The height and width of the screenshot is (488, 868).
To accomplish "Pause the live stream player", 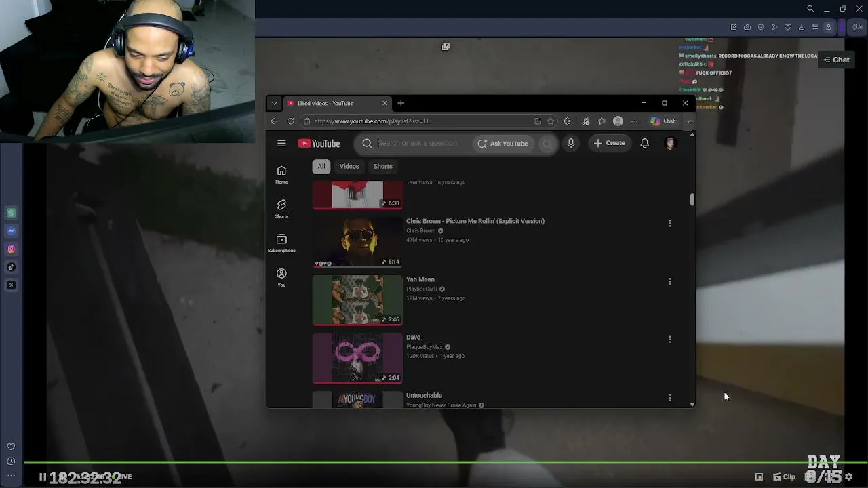I will [x=42, y=477].
